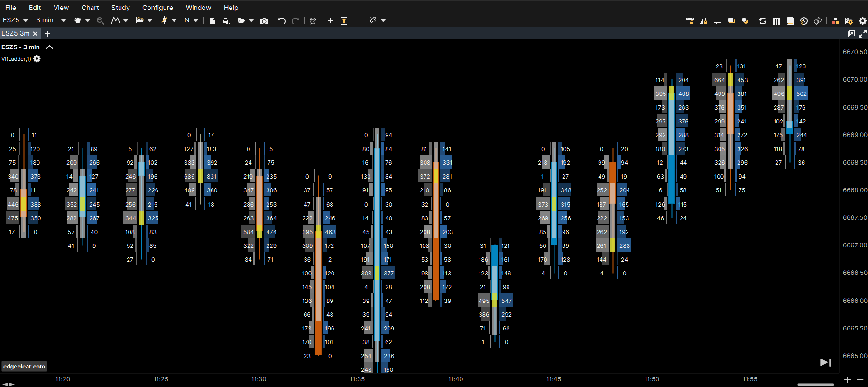Click the new document icon
The height and width of the screenshot is (387, 868).
(212, 21)
